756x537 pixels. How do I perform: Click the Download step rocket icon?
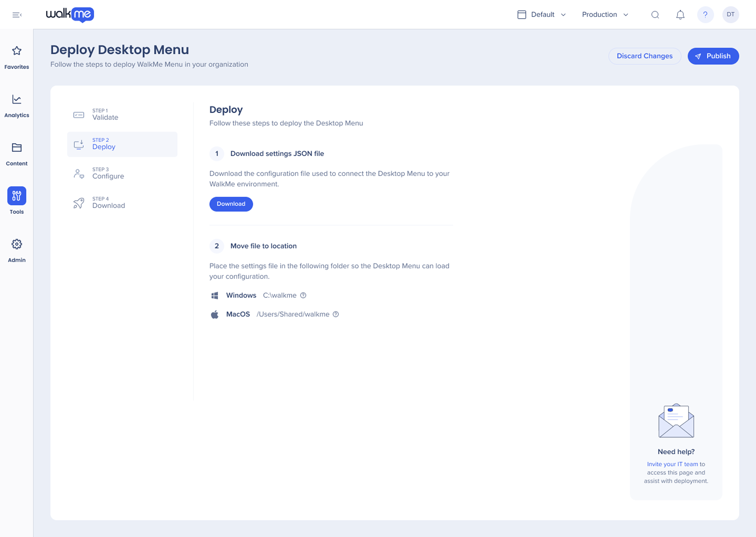point(79,203)
